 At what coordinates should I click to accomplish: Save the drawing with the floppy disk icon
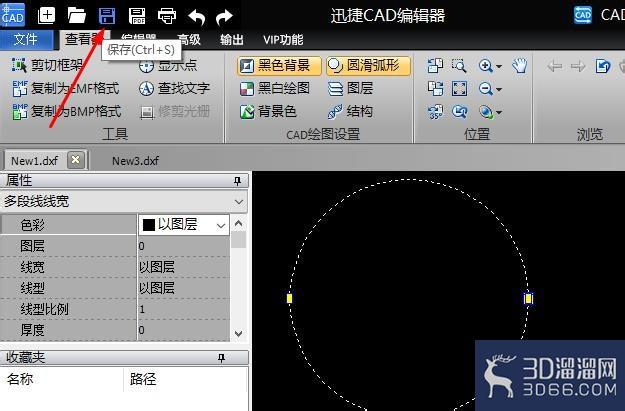[107, 16]
